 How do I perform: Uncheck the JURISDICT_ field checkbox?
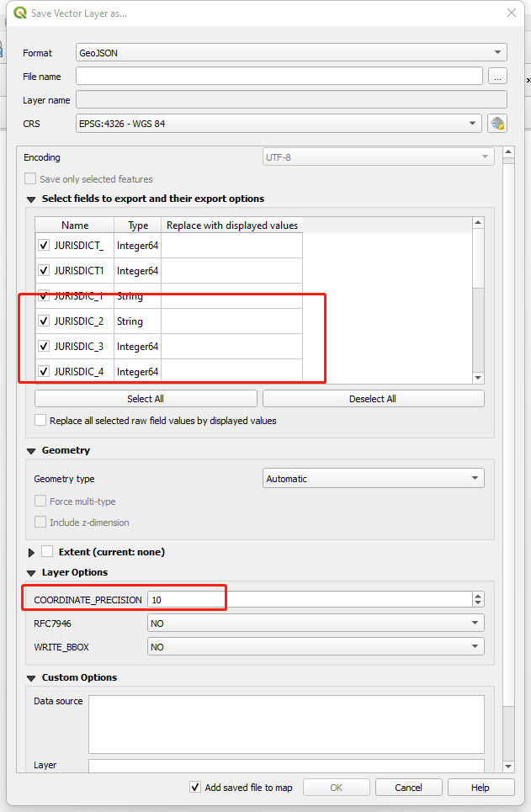(x=44, y=246)
